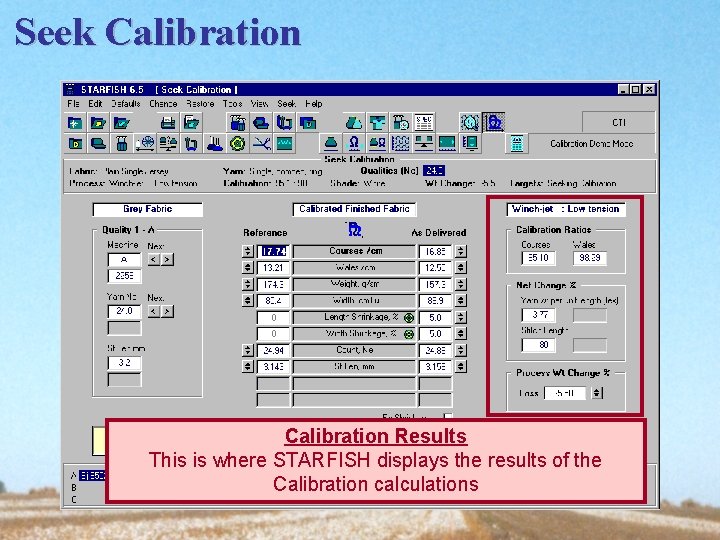Click the Reference Count Ne stepper
This screenshot has height=540, width=720.
tap(248, 350)
